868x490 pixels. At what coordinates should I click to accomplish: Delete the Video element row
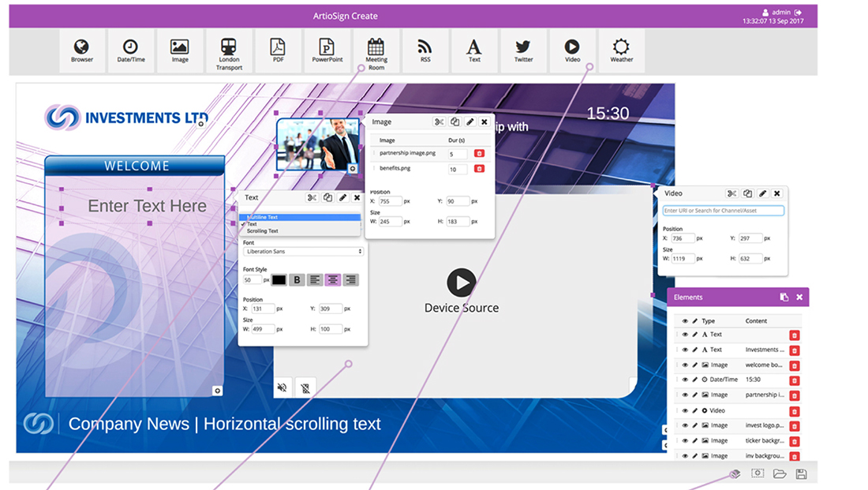795,411
